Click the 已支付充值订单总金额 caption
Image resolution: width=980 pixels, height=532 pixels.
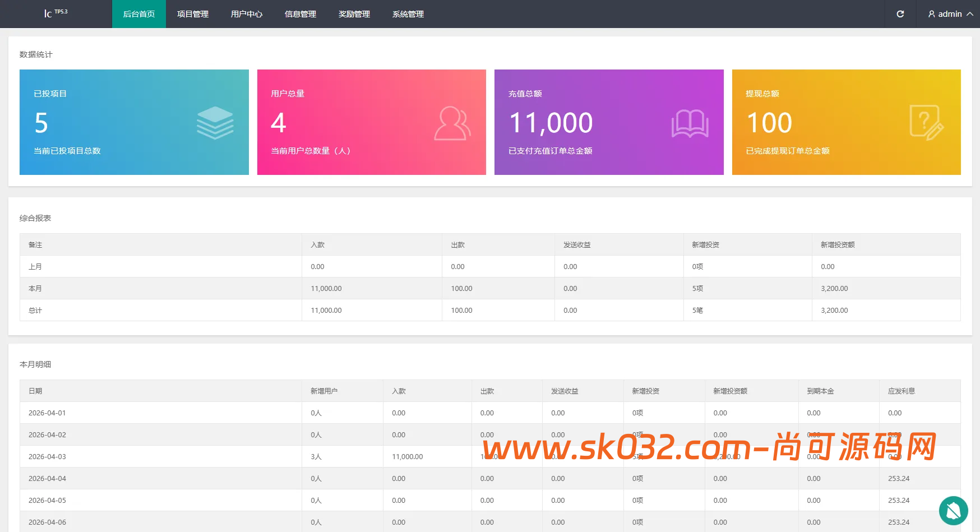pyautogui.click(x=551, y=151)
